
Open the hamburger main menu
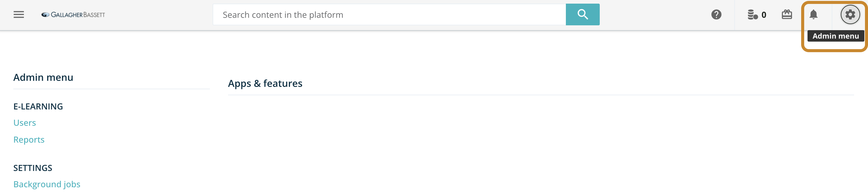pos(18,14)
